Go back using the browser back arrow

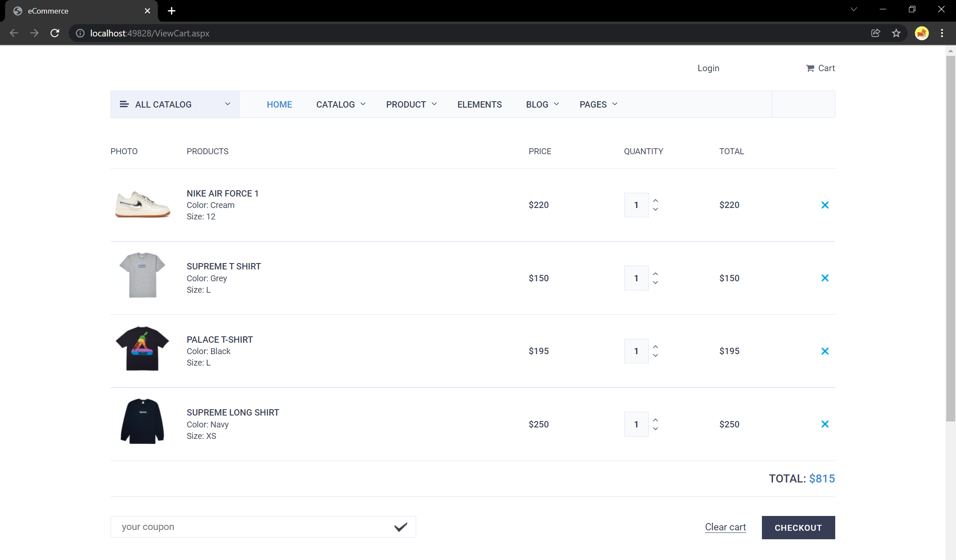[14, 33]
